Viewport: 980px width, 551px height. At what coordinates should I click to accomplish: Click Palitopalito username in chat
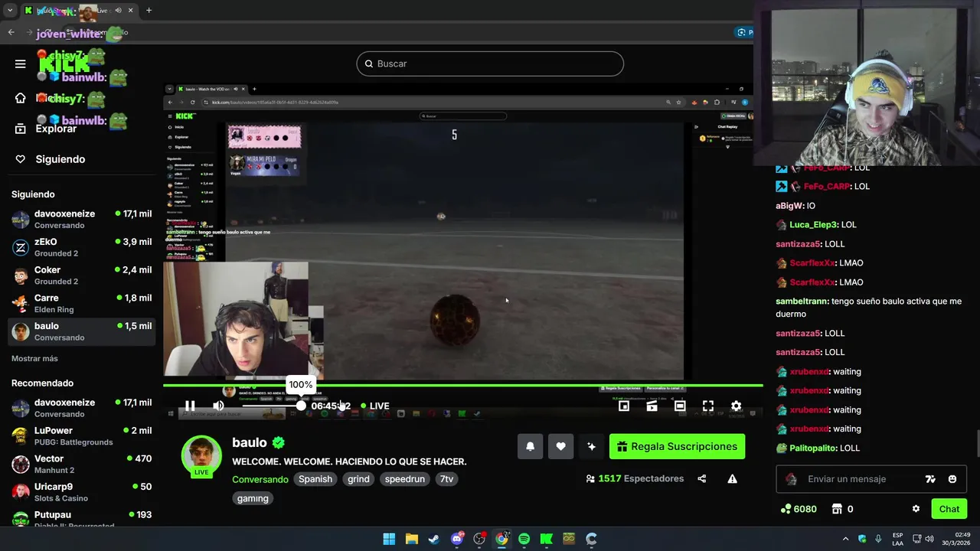click(813, 448)
